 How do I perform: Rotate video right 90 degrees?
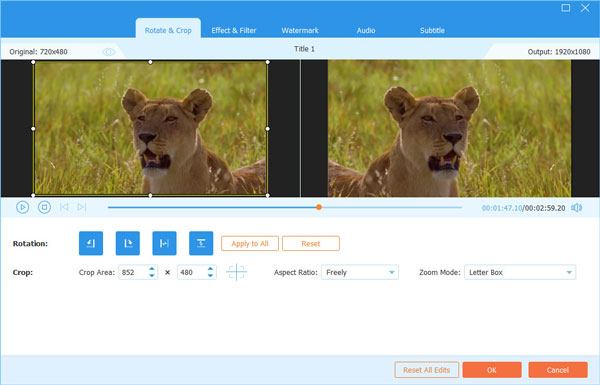pyautogui.click(x=127, y=243)
